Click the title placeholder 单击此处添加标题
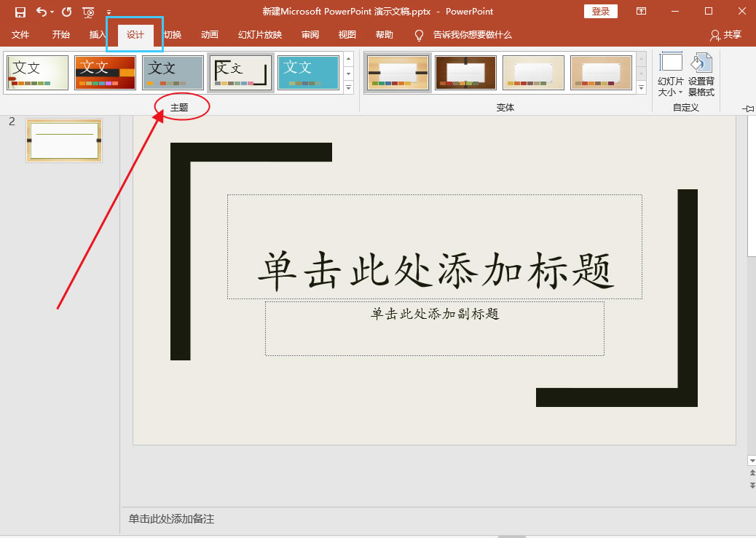The height and width of the screenshot is (538, 756). pyautogui.click(x=435, y=248)
